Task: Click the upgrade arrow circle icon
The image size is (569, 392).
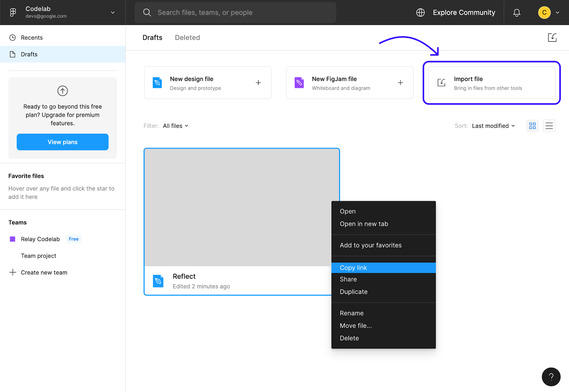Action: coord(63,91)
